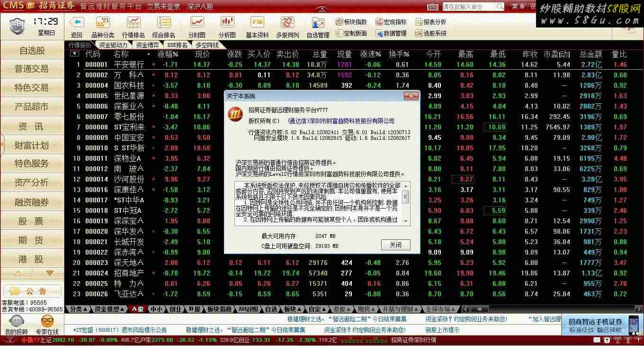Image resolution: width=644 pixels, height=346 pixels.
Task: Open 宏观指标 macro indicators tool
Action: (x=391, y=22)
